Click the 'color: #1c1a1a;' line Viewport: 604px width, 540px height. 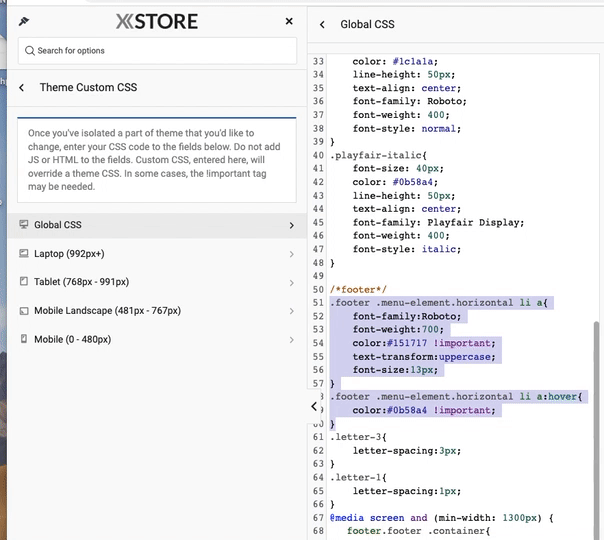coord(395,61)
